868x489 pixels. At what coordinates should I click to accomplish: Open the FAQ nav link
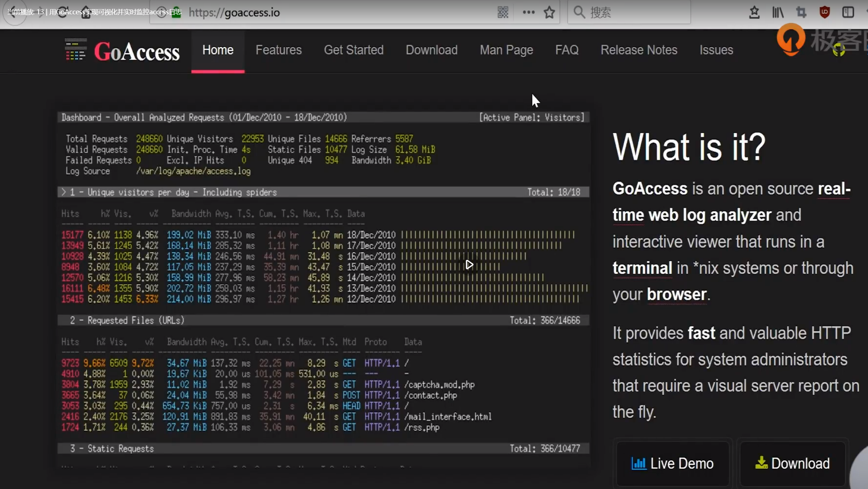pos(567,50)
